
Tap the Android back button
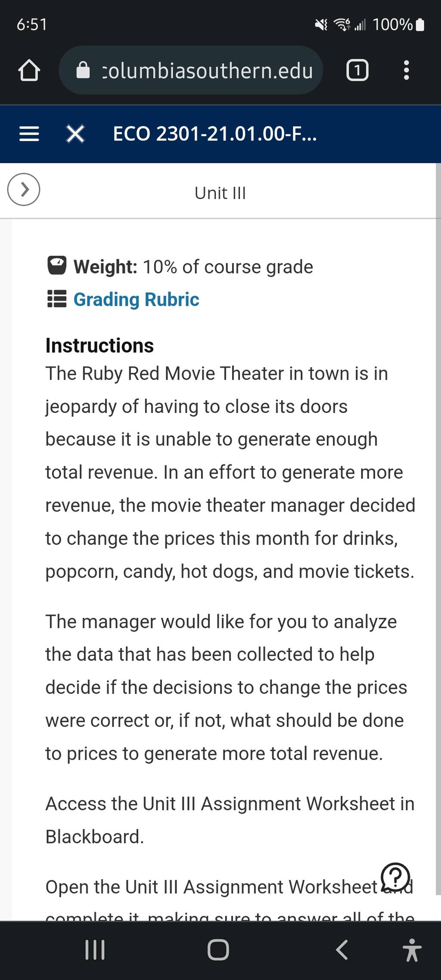pyautogui.click(x=342, y=949)
